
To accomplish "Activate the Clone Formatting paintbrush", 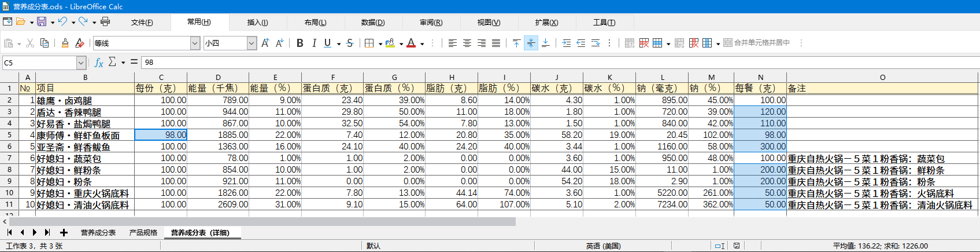I will click(x=65, y=43).
